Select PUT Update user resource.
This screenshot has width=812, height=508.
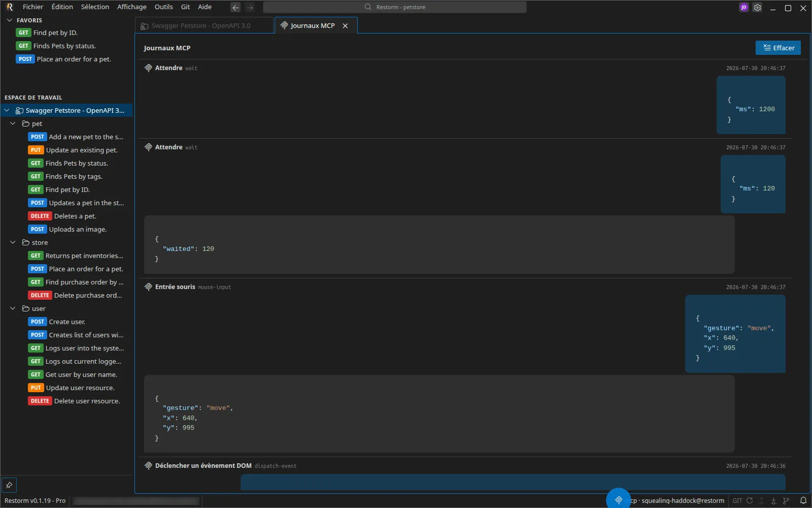(66, 388)
